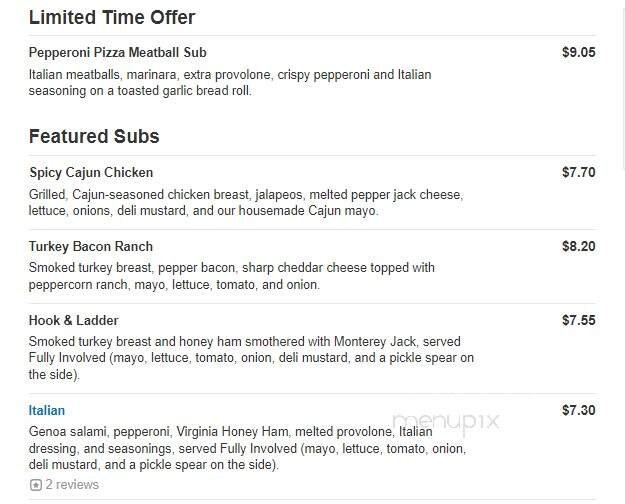Click the $7.30 price for Italian
Screen dimensions: 625x504
click(578, 411)
